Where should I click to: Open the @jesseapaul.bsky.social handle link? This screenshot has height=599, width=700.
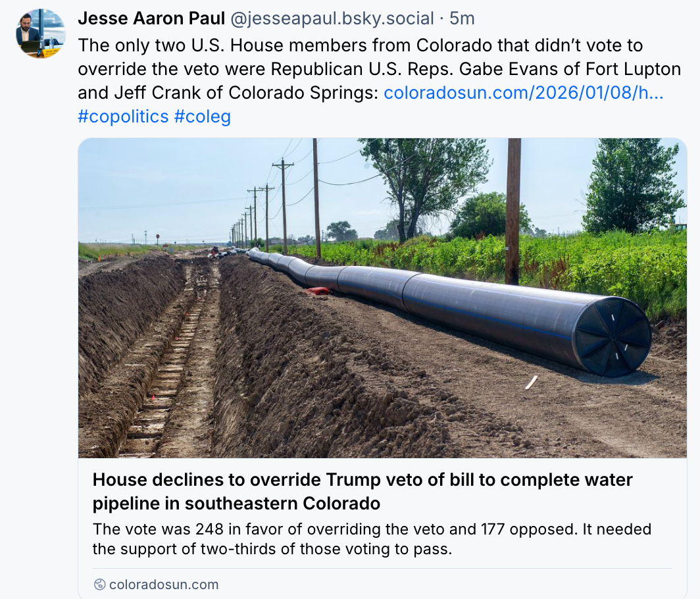coord(331,18)
